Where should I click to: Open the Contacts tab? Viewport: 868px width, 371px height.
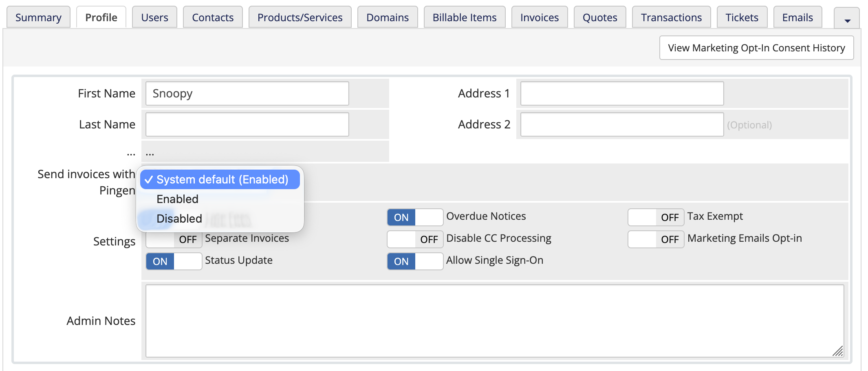[x=213, y=17]
